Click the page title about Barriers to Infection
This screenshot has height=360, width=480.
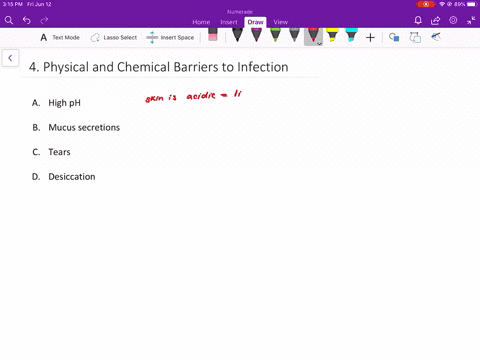coord(159,67)
